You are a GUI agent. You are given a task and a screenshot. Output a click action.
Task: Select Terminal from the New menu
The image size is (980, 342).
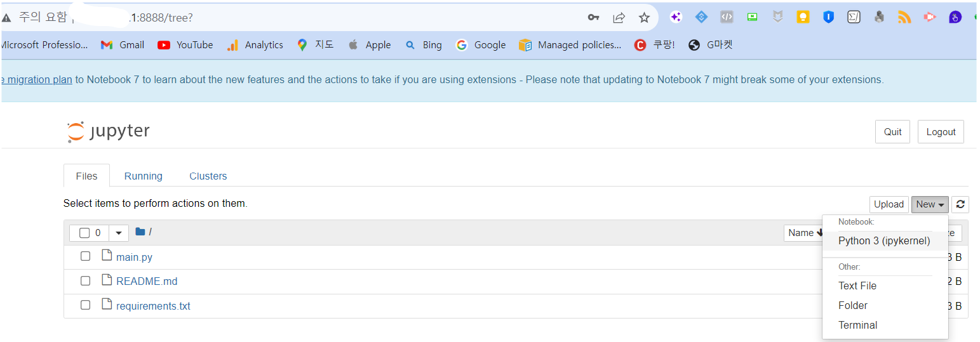857,325
